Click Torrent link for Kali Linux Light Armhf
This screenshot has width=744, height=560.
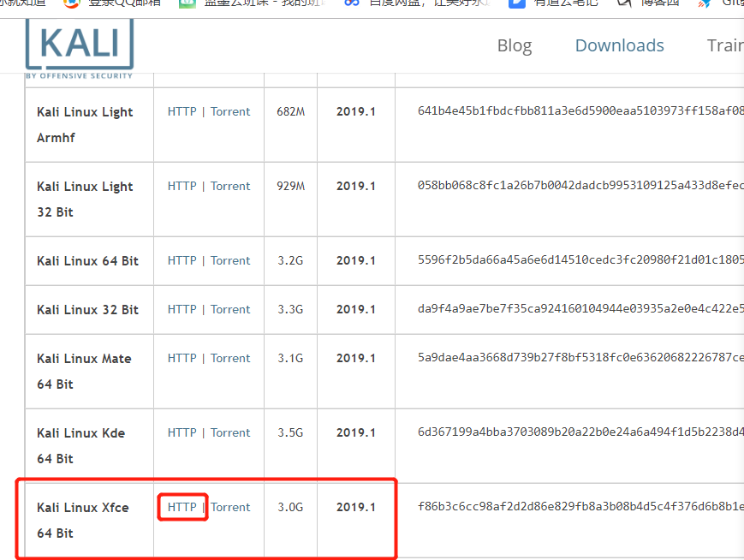point(230,111)
